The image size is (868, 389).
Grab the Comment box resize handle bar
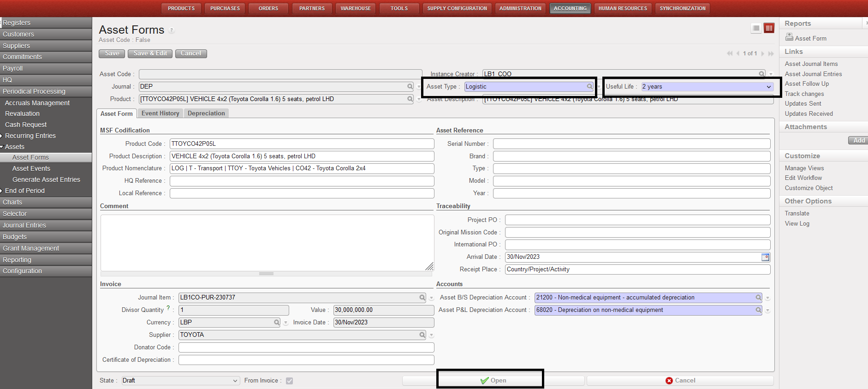click(266, 274)
